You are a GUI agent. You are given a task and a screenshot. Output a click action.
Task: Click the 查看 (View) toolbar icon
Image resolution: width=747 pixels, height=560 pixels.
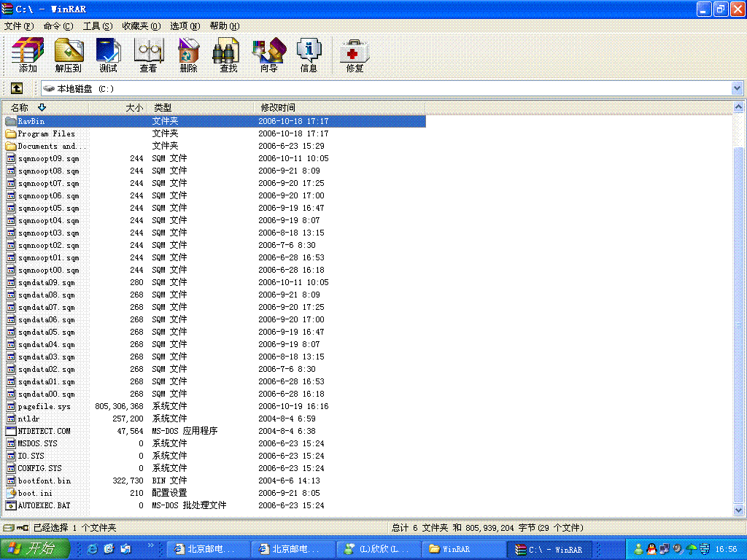point(148,54)
